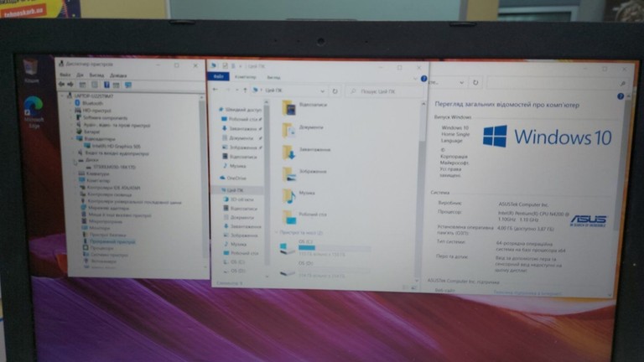Open the Музика folder icon
The image size is (644, 362).
coord(289,197)
